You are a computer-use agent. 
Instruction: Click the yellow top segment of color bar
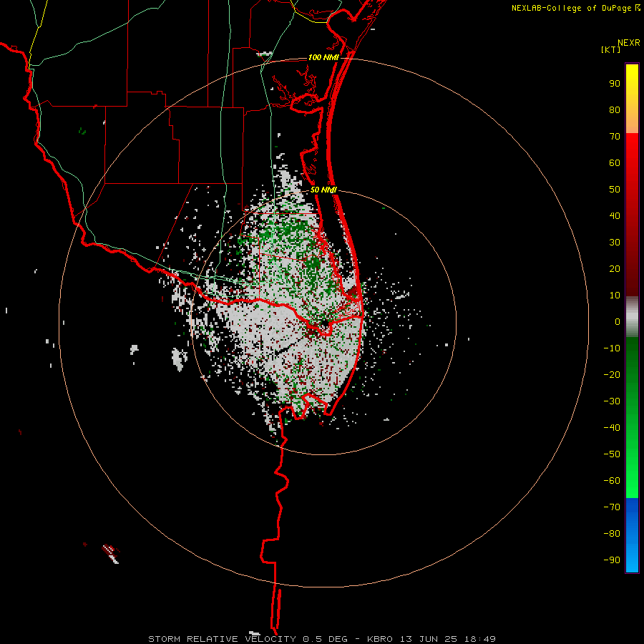click(632, 99)
